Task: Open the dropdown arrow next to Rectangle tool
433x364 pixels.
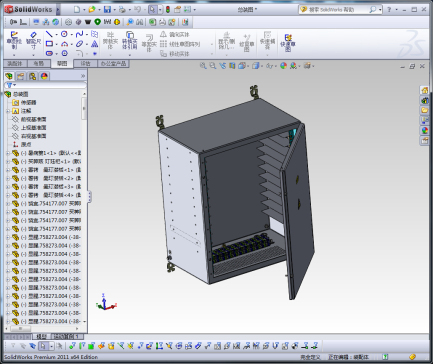Action: pyautogui.click(x=56, y=44)
